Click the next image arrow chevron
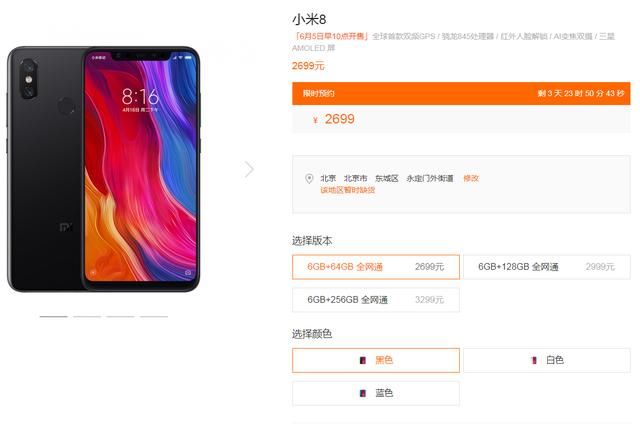Screen dimensions: 640x424 click(249, 169)
